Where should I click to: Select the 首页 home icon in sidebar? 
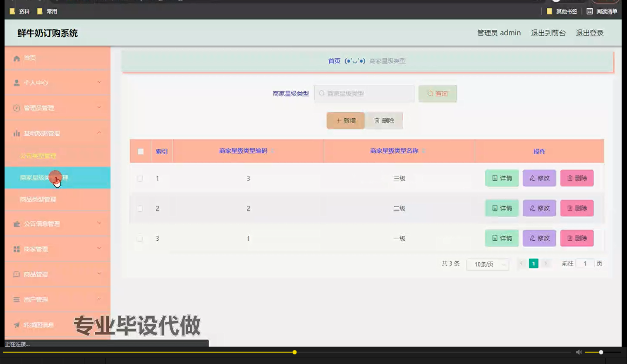(x=16, y=58)
